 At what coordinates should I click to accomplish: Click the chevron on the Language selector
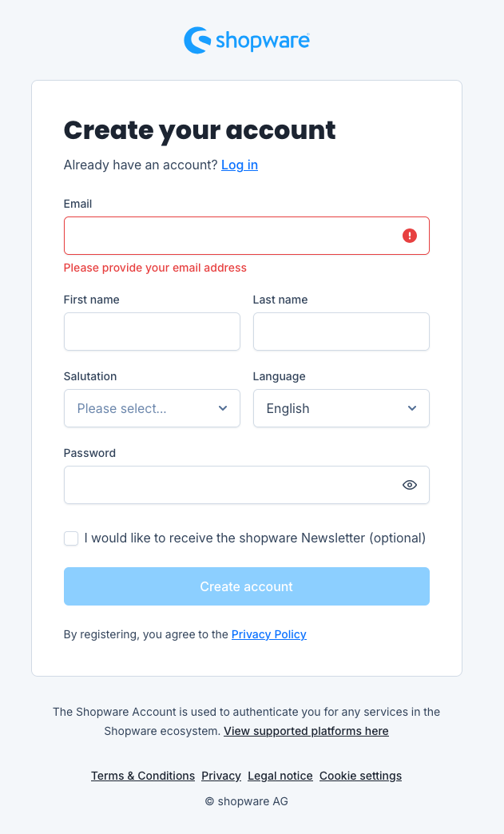tap(411, 407)
